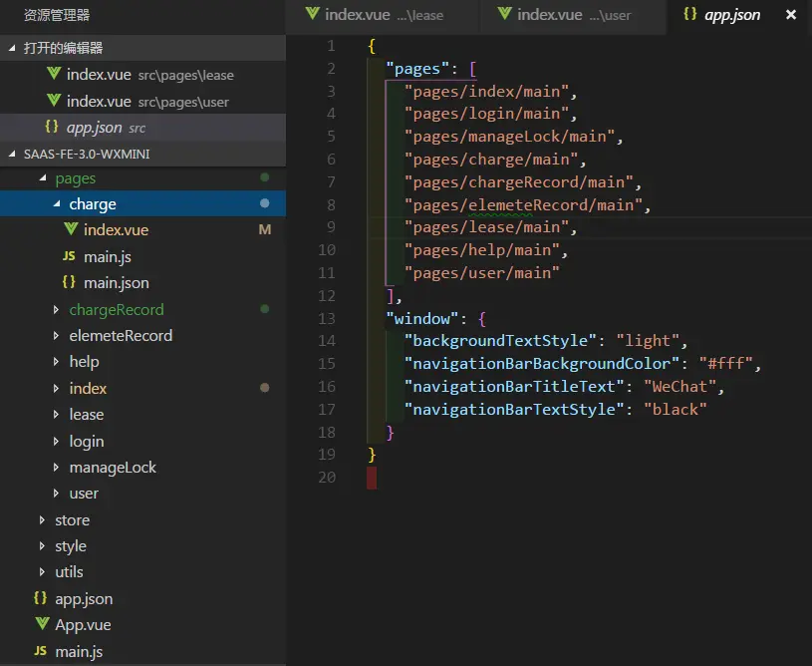Select app.json src in open editors
This screenshot has height=666, width=812.
(x=142, y=127)
